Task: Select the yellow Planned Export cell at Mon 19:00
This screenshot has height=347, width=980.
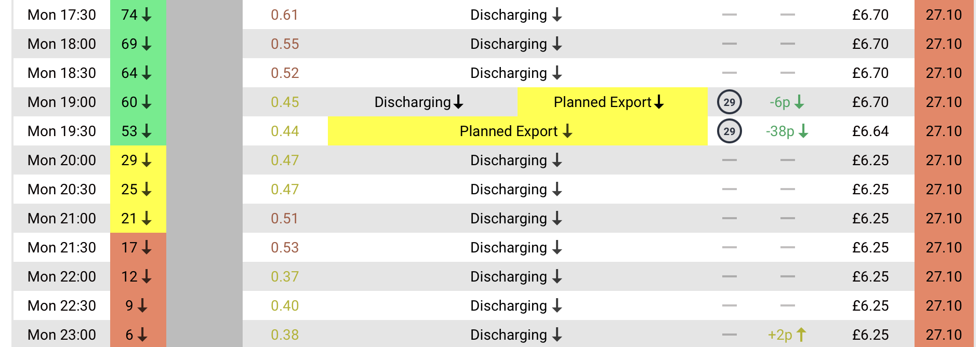Action: point(612,102)
